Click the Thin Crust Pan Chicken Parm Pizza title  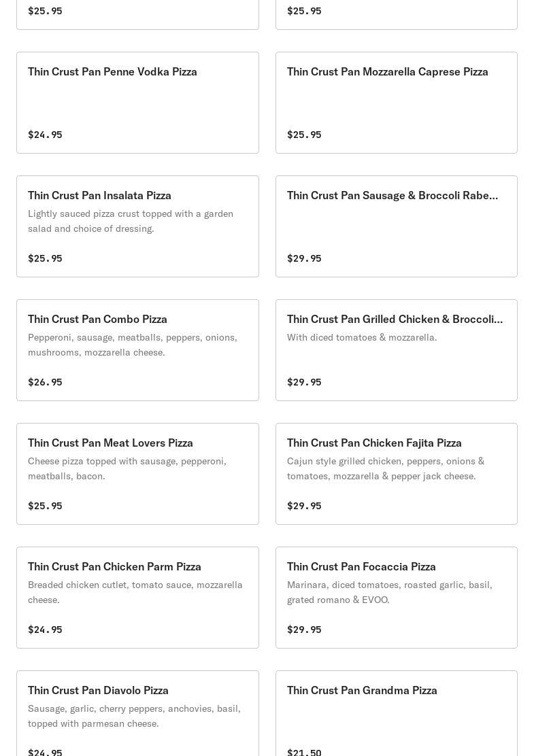coord(114,567)
